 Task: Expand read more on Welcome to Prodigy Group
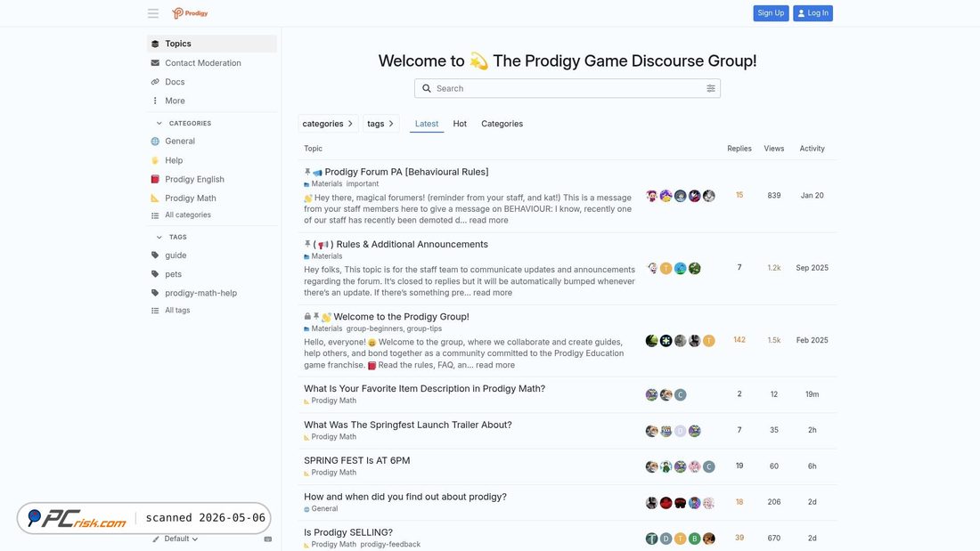pyautogui.click(x=495, y=366)
